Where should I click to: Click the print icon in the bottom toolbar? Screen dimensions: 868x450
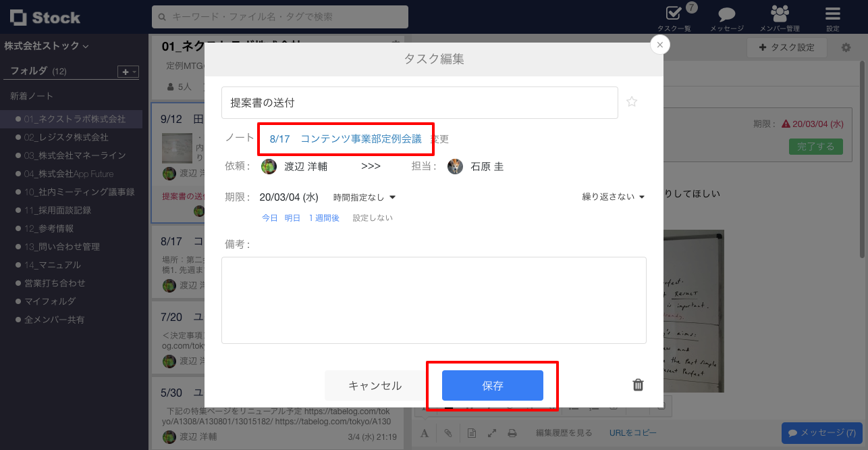click(513, 433)
